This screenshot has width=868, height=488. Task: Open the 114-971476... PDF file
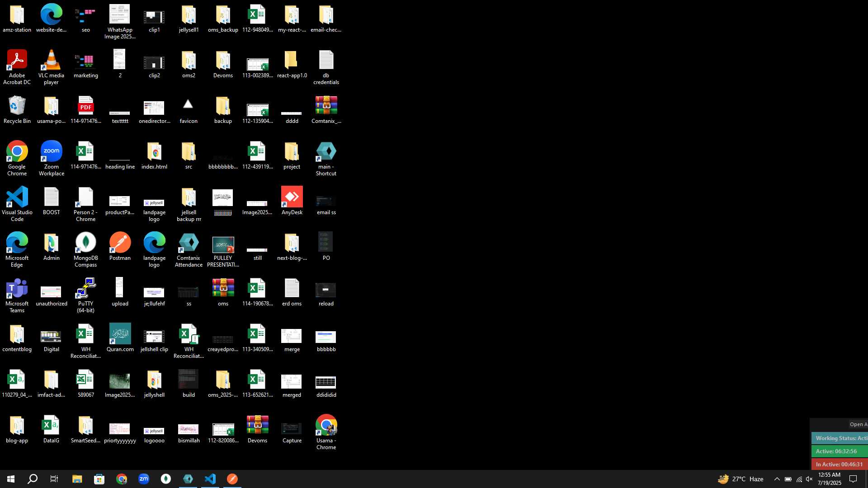(86, 109)
